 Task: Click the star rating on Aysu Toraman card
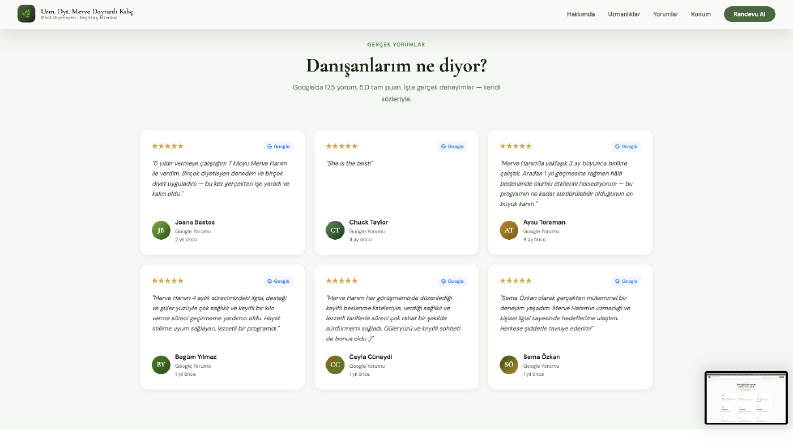pos(515,146)
